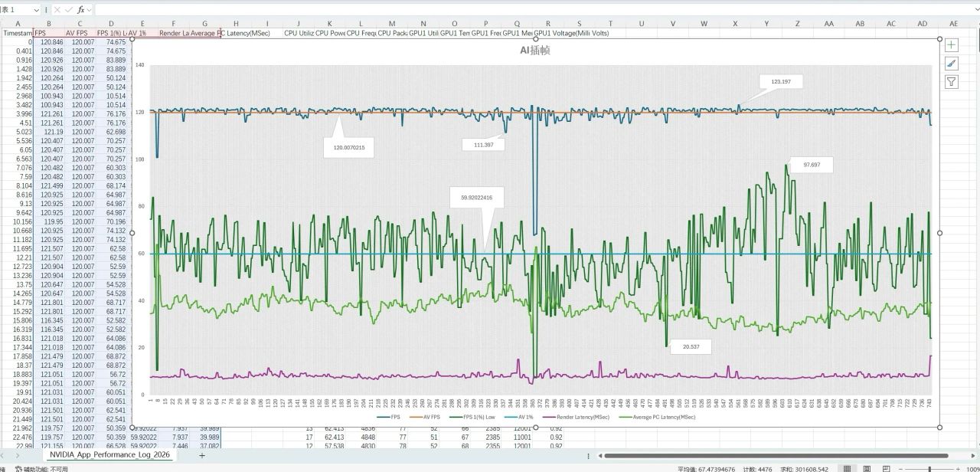The width and height of the screenshot is (980, 472).
Task: Click the AI插帧 chart title
Action: tap(534, 51)
